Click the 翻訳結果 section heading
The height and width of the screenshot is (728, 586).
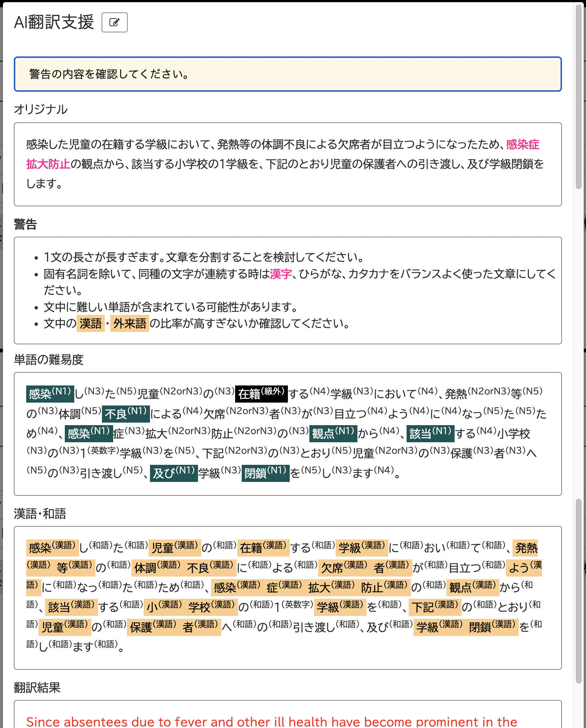[37, 688]
